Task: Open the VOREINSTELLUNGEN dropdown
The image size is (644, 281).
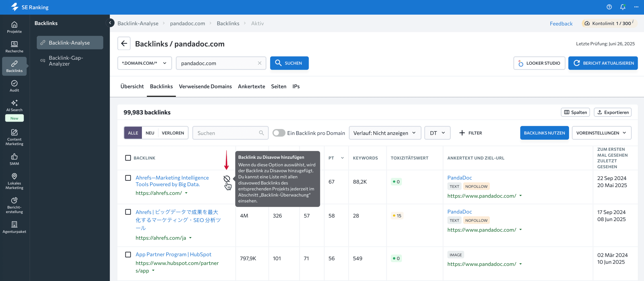Action: point(601,133)
